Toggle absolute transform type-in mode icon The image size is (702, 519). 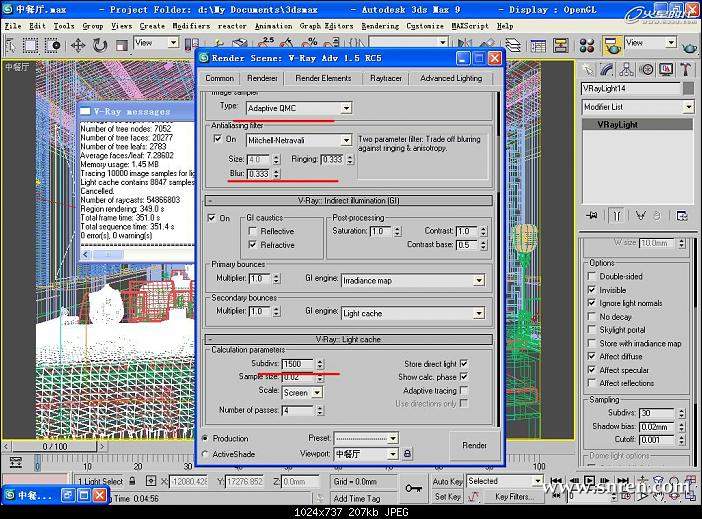(x=151, y=481)
